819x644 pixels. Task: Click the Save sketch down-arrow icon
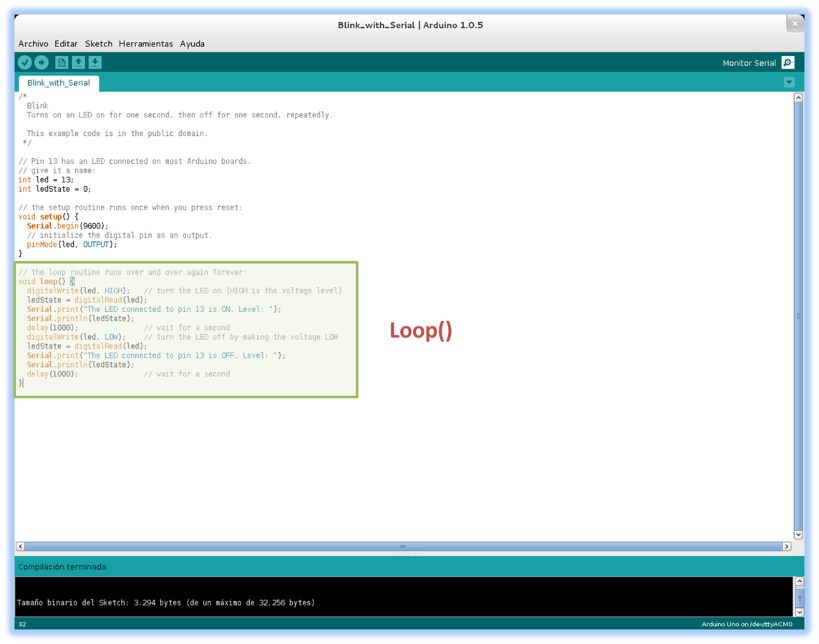click(x=95, y=63)
